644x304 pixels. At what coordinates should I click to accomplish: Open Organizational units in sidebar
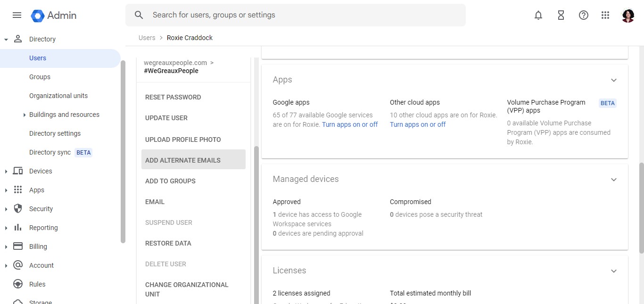pyautogui.click(x=58, y=96)
